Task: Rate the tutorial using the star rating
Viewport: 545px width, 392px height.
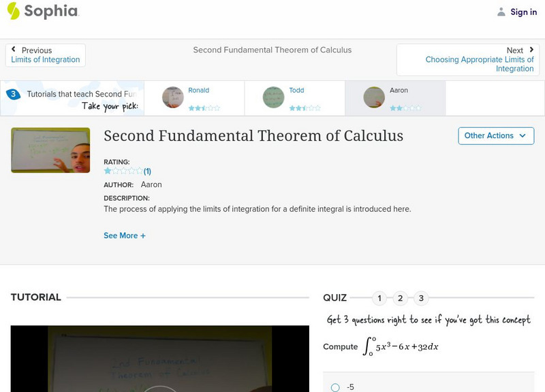Action: point(123,171)
